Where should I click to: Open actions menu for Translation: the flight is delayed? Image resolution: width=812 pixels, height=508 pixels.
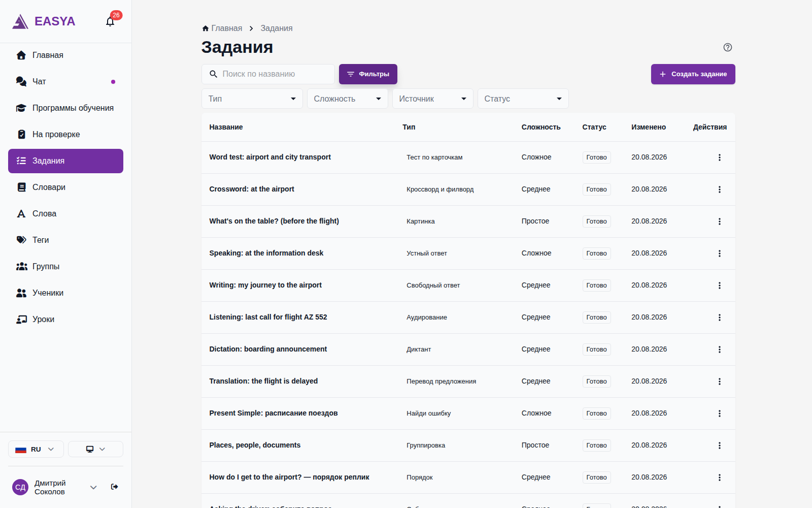point(719,382)
